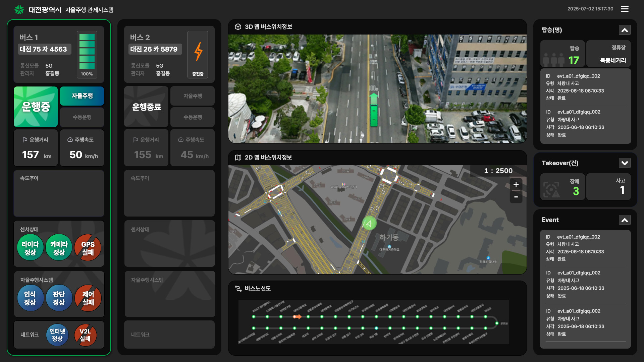Collapse the 탑승(명) panel
Screen dimensions: 644x362
tap(625, 30)
